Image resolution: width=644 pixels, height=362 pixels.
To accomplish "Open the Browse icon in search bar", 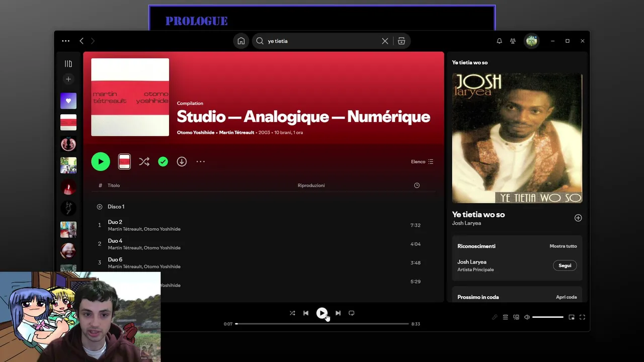I will [x=401, y=41].
